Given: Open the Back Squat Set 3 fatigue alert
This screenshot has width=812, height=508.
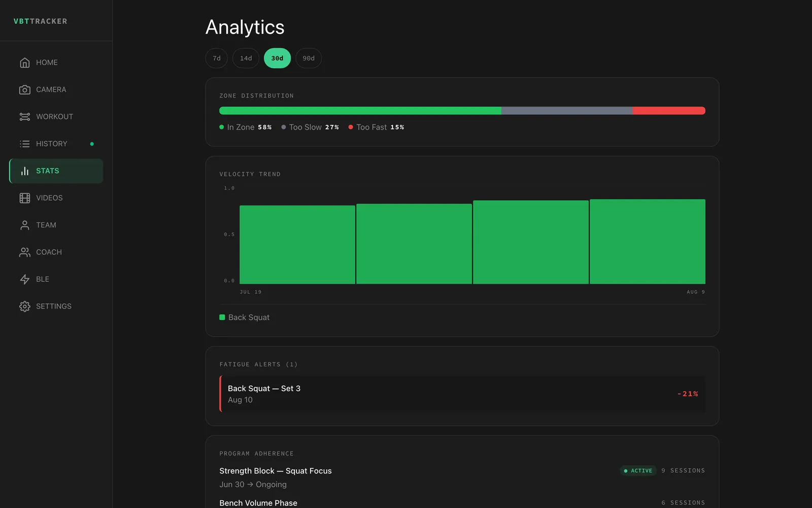Looking at the screenshot, I should tap(462, 394).
